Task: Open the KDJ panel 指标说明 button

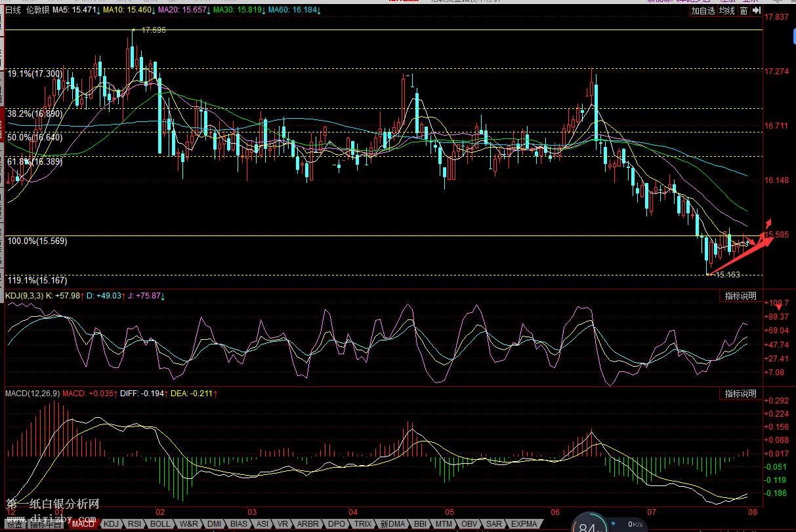Action: (740, 296)
